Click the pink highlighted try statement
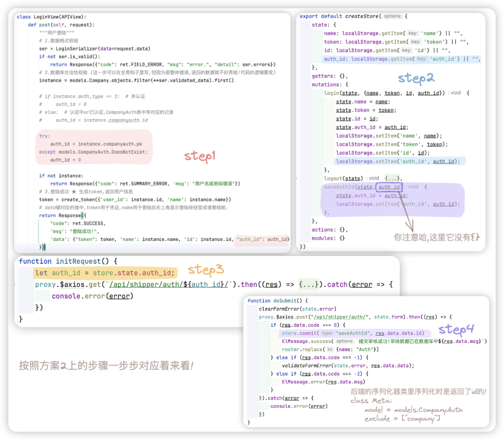The width and height of the screenshot is (504, 440). pos(43,136)
